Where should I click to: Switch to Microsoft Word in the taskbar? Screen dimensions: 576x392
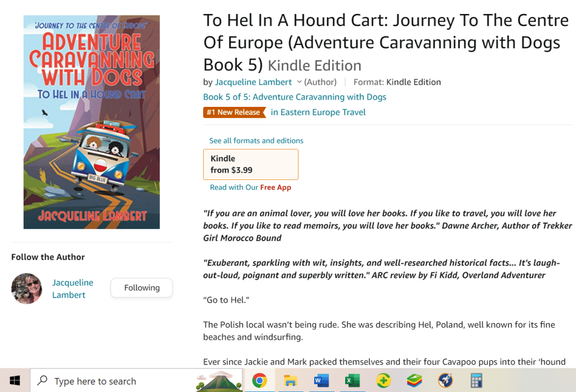(322, 381)
